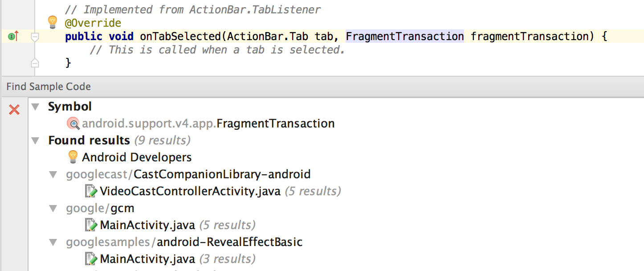Collapse the Found results node
Screen dimensions: 644x271
click(x=36, y=141)
